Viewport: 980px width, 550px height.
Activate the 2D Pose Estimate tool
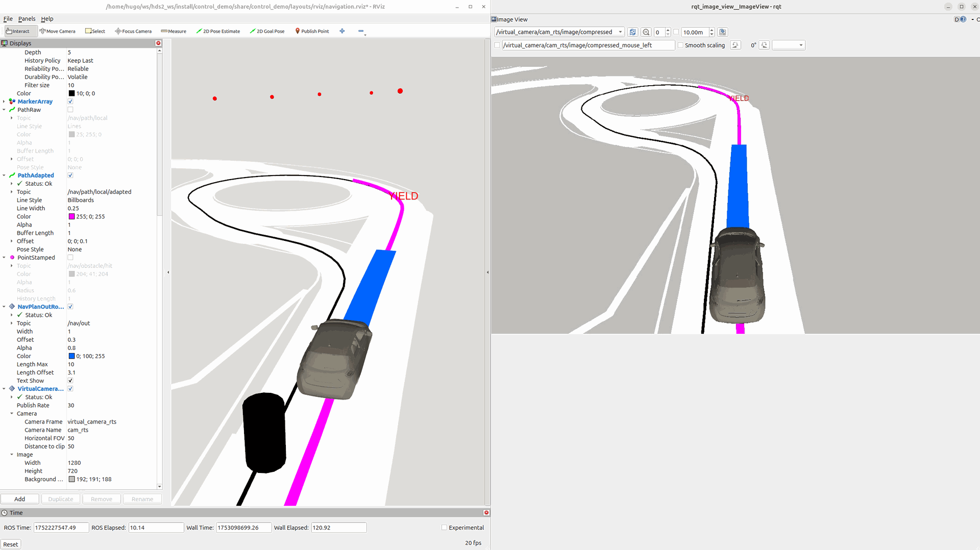pyautogui.click(x=218, y=31)
